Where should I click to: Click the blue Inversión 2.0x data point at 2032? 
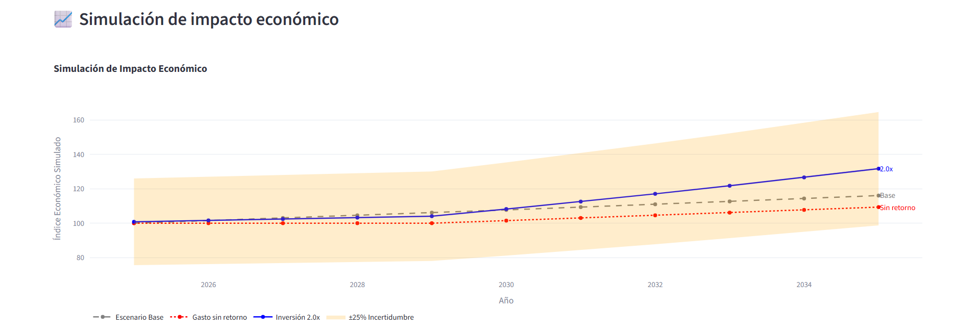click(x=655, y=194)
